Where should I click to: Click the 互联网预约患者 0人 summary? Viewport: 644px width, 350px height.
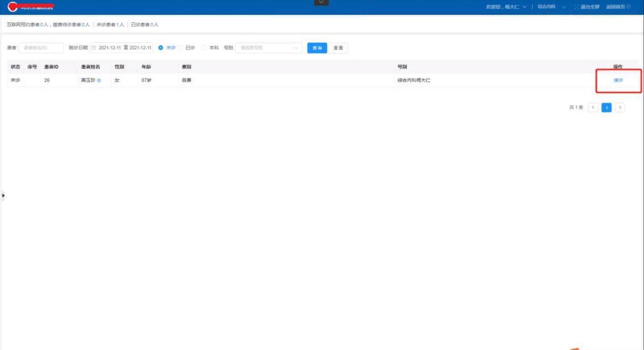28,24
